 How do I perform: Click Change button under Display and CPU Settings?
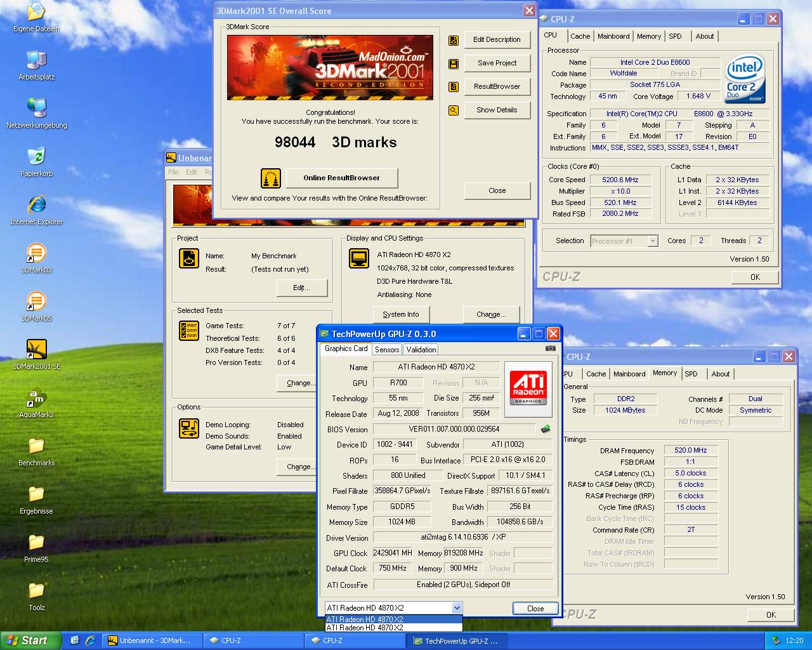pos(491,314)
